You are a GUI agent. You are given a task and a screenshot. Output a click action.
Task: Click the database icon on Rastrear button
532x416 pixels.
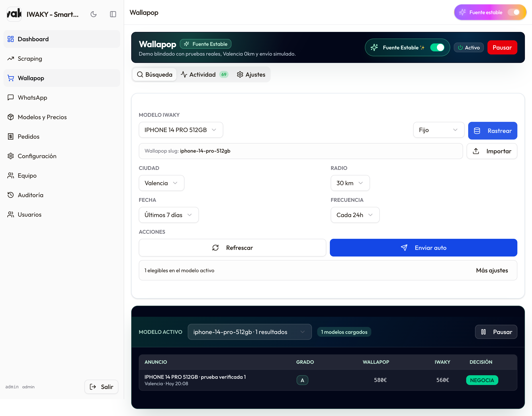pyautogui.click(x=477, y=131)
